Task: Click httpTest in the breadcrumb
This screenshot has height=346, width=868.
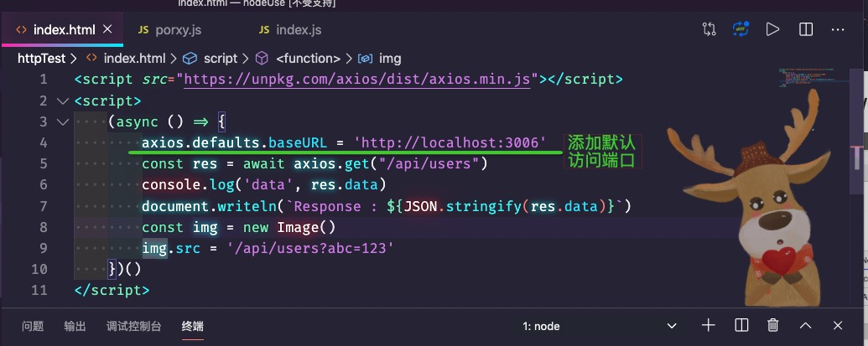Action: coord(42,59)
